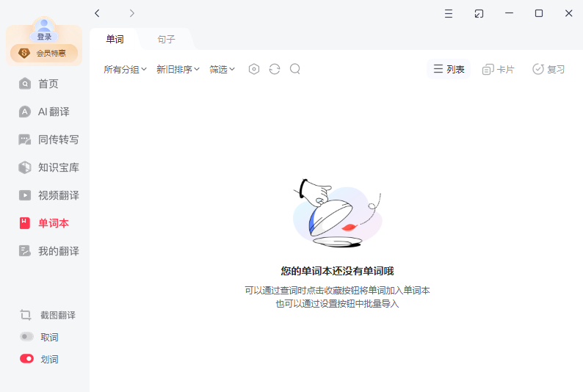Click the hexagon settings icon in toolbar
This screenshot has height=392, width=583.
coord(254,69)
